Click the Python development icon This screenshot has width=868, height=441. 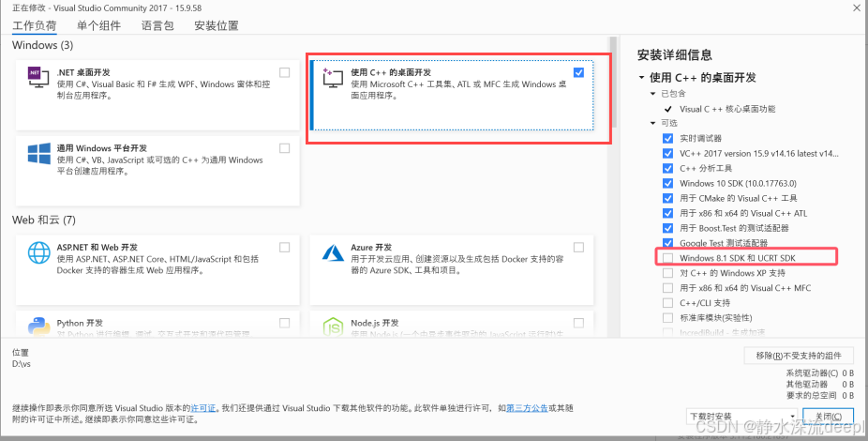tap(38, 327)
